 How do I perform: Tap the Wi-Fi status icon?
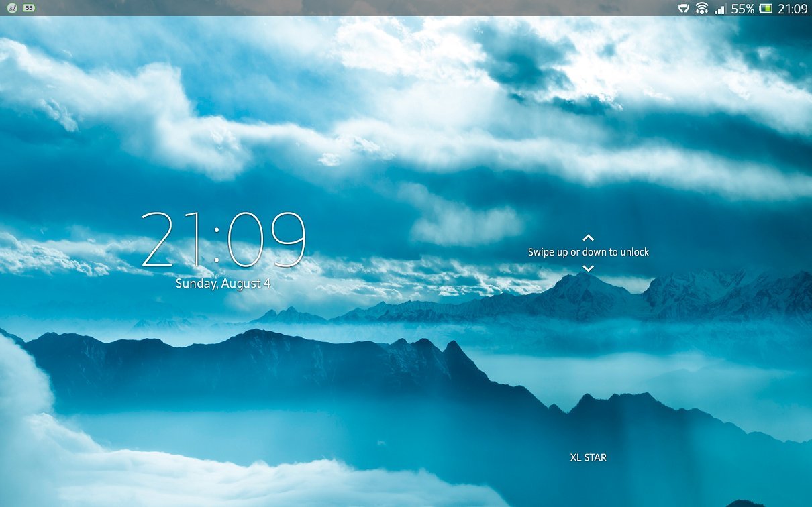[x=702, y=9]
